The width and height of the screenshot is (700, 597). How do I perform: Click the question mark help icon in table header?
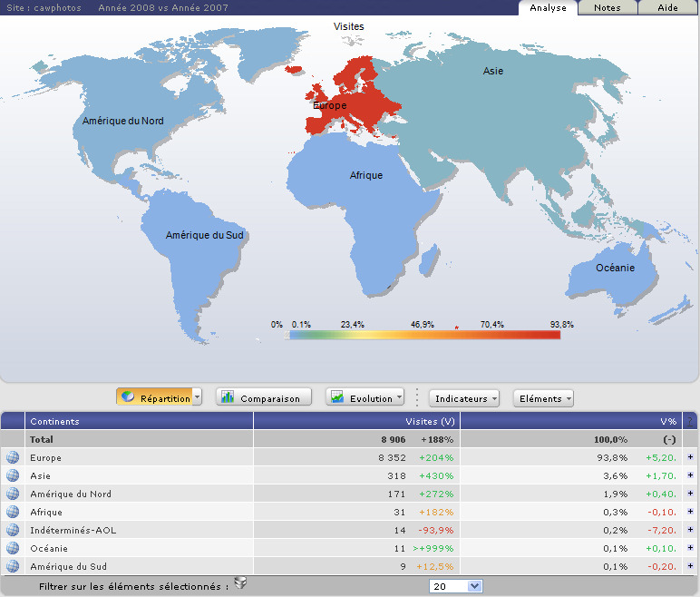(x=690, y=421)
